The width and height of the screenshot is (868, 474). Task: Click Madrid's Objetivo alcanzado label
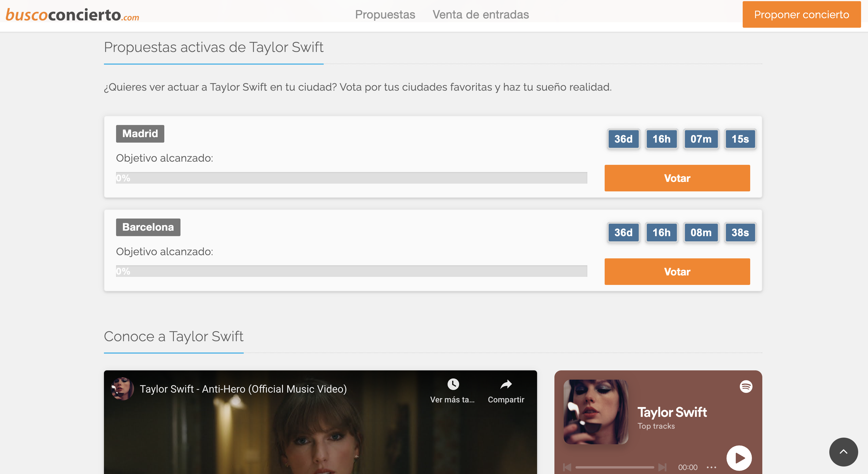tap(164, 158)
